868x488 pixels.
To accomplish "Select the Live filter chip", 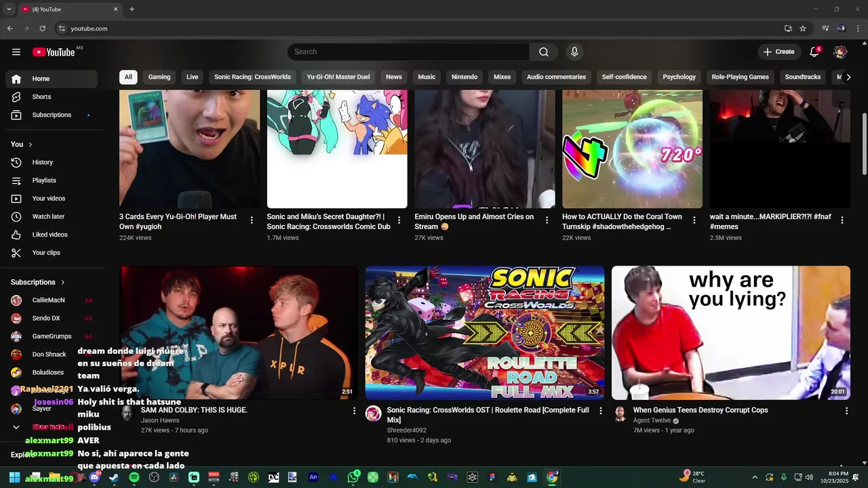I will pos(193,77).
